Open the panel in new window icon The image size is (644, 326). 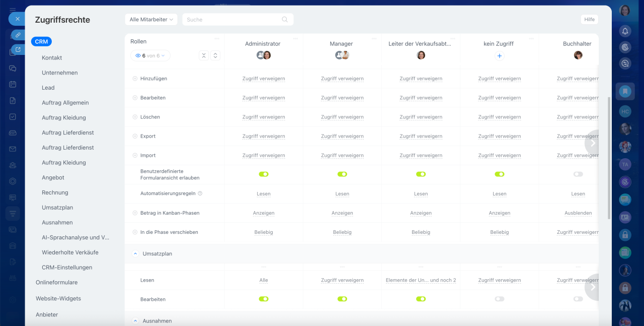(18, 49)
